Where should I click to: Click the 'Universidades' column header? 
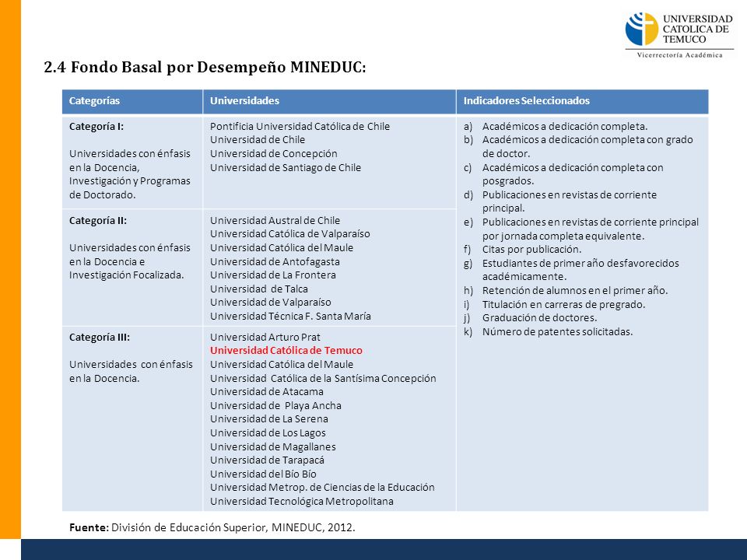(244, 100)
